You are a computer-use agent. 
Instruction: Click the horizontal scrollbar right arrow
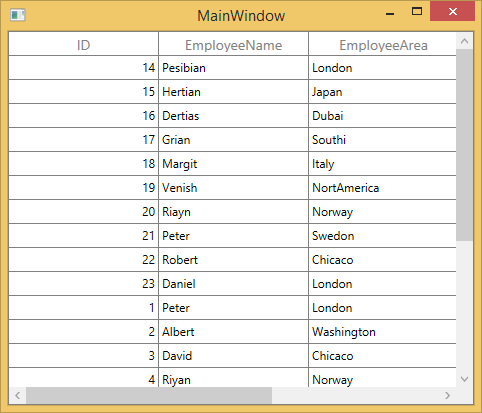pyautogui.click(x=448, y=395)
